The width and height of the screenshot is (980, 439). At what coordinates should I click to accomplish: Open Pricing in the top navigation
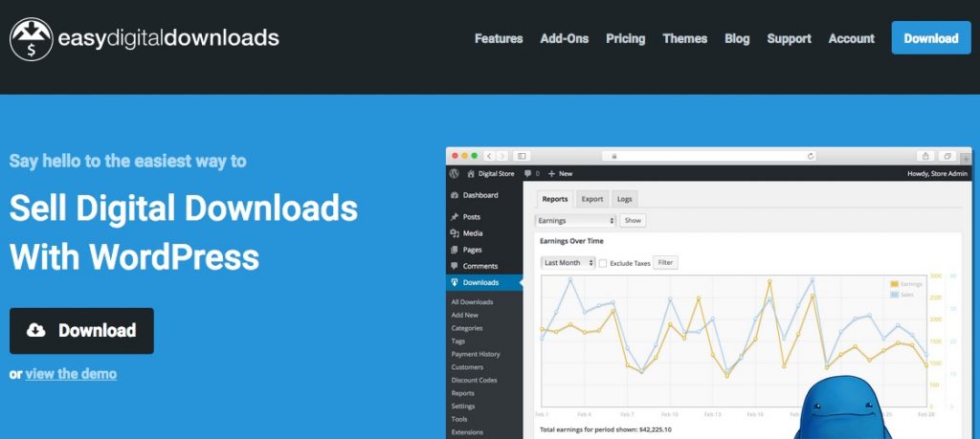626,38
